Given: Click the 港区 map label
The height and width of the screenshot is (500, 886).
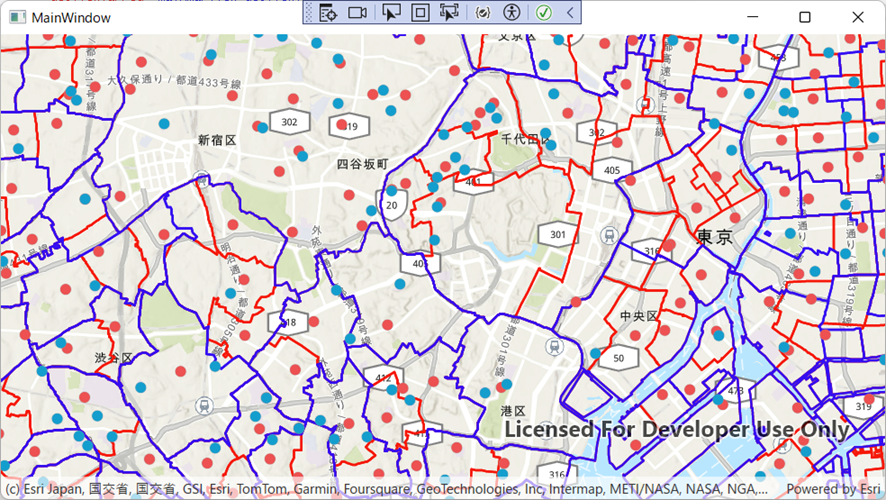Looking at the screenshot, I should click(x=513, y=411).
